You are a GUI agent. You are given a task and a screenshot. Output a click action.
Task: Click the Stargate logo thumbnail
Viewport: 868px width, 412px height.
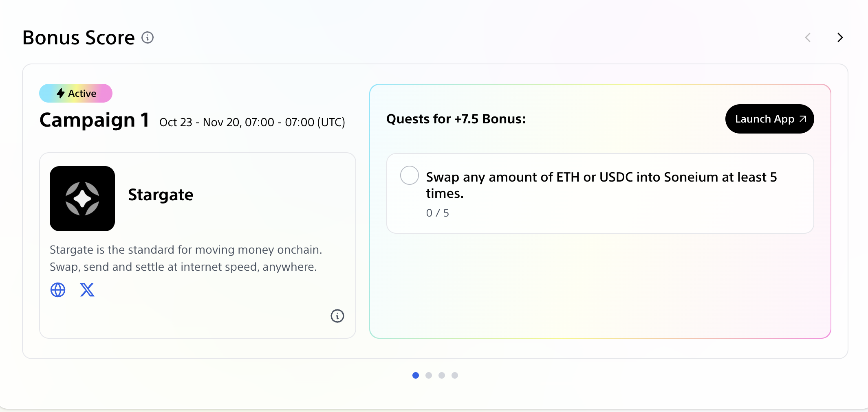pos(82,199)
